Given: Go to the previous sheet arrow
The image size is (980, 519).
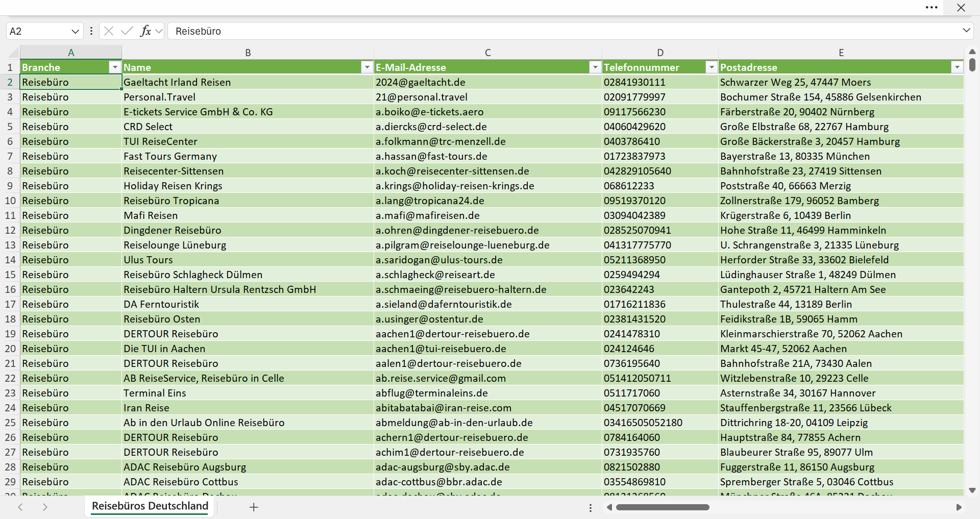Looking at the screenshot, I should point(20,507).
